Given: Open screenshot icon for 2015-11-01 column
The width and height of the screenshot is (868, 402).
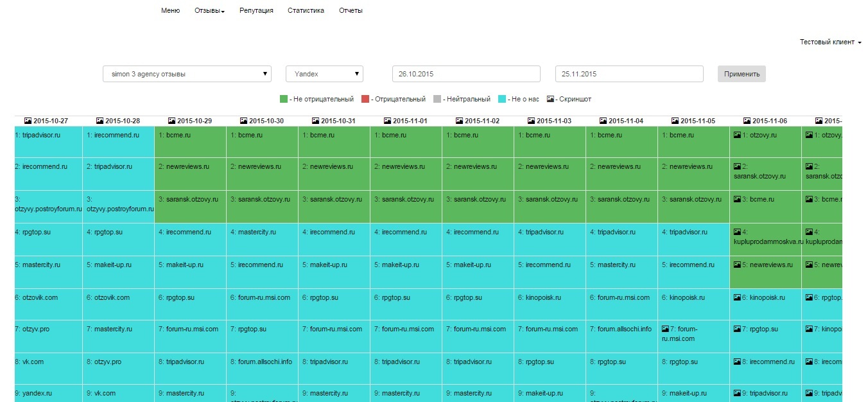Looking at the screenshot, I should pyautogui.click(x=387, y=121).
